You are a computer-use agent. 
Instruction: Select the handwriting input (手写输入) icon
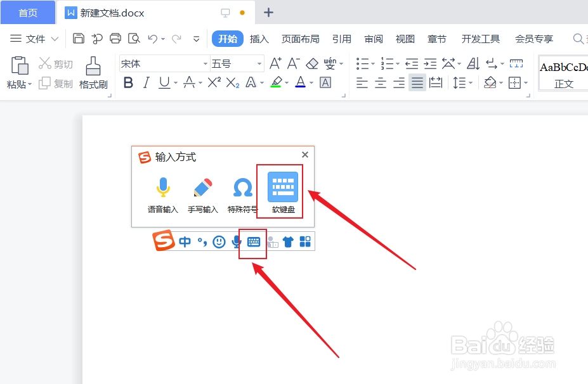point(202,187)
